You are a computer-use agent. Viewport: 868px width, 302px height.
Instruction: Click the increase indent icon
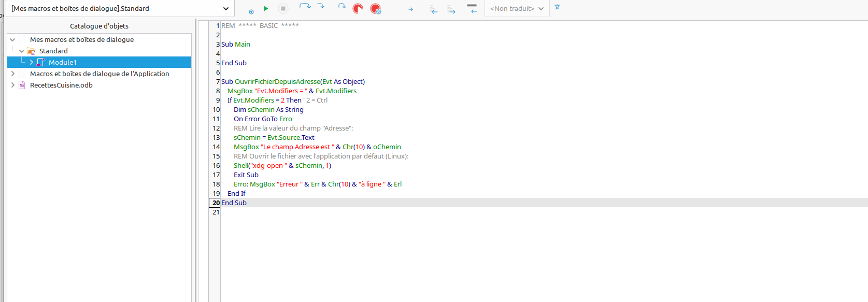click(x=451, y=9)
